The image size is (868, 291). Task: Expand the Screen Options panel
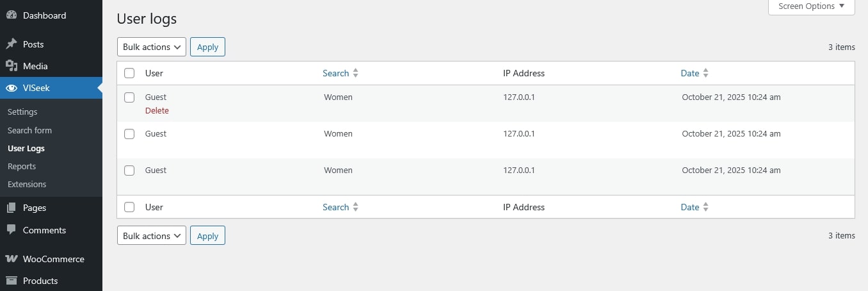point(811,6)
